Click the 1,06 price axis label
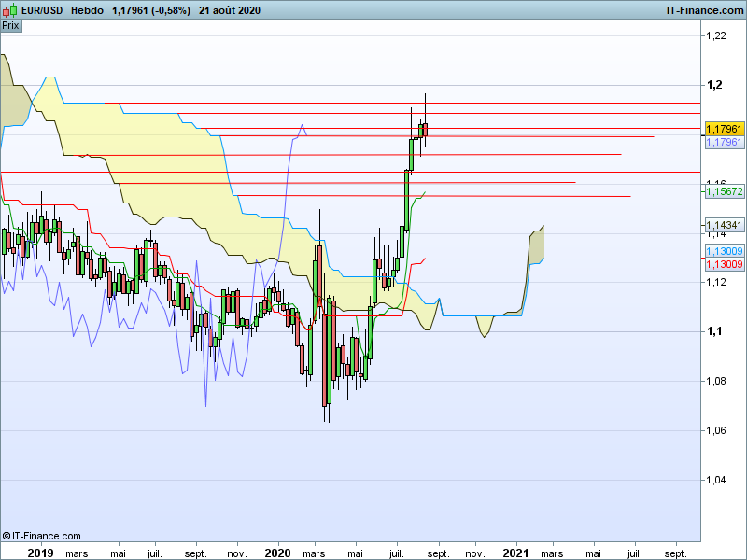This screenshot has width=747, height=560. 716,430
